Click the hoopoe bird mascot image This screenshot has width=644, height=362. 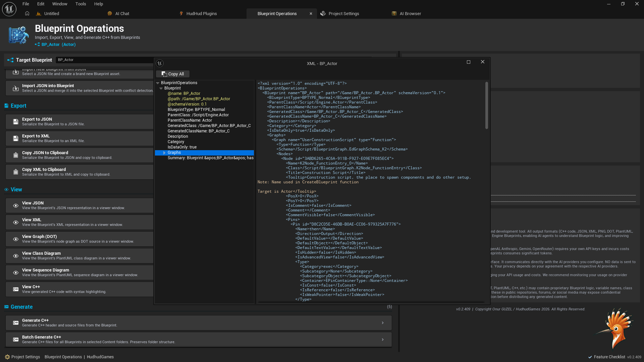click(x=616, y=328)
